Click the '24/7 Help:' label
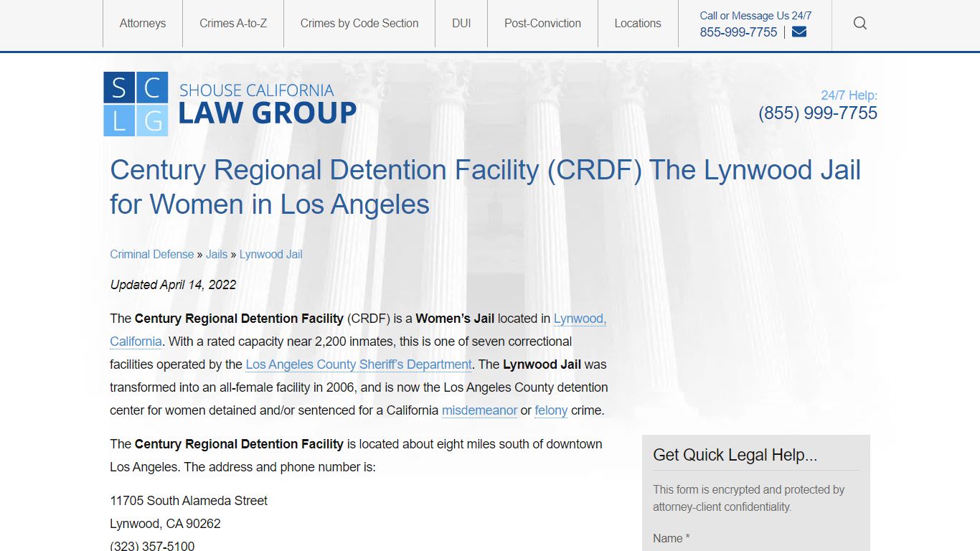 tap(849, 95)
